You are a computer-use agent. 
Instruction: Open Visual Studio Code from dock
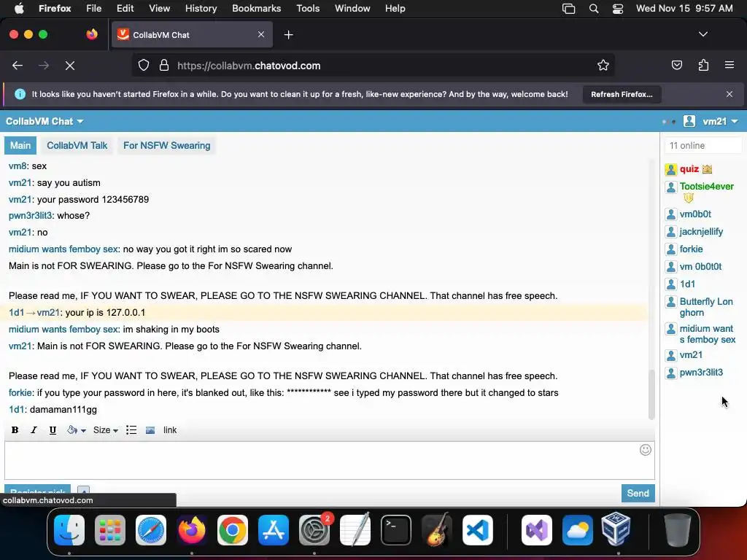coord(477,530)
